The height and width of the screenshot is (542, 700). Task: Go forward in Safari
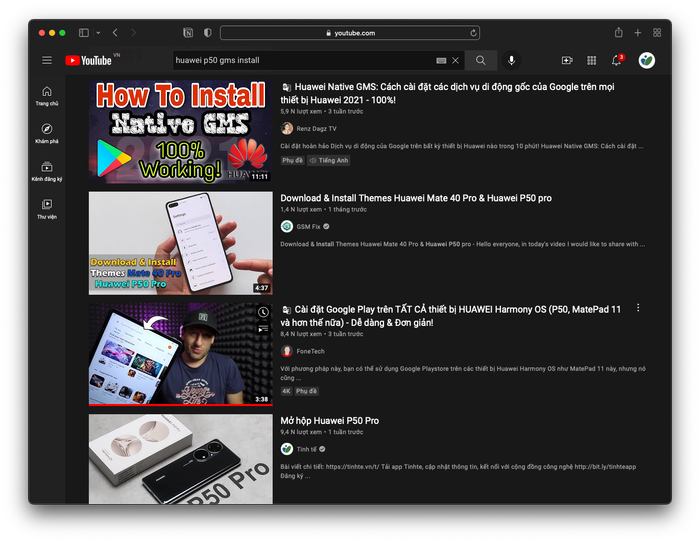[x=133, y=33]
